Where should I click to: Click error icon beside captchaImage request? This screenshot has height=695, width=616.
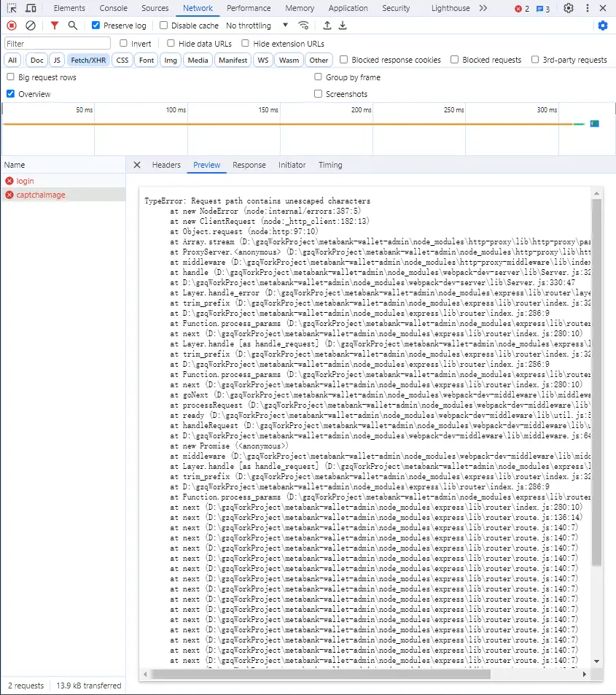(x=9, y=195)
